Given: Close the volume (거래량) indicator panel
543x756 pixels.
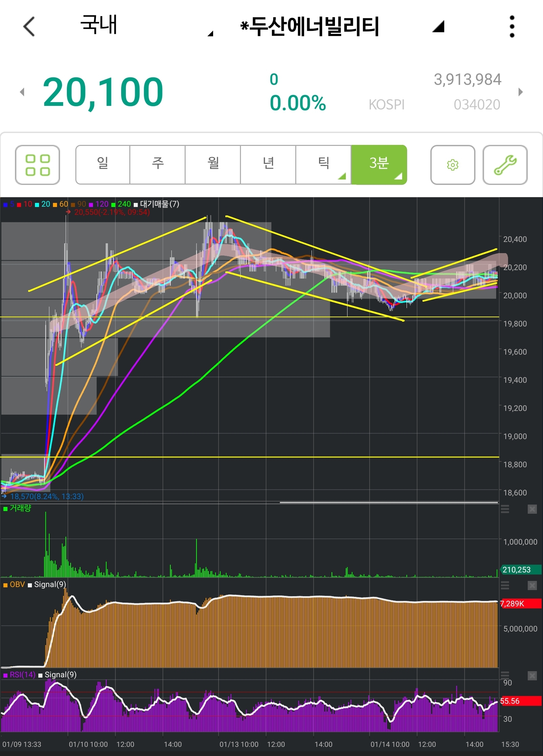Looking at the screenshot, I should (x=532, y=509).
